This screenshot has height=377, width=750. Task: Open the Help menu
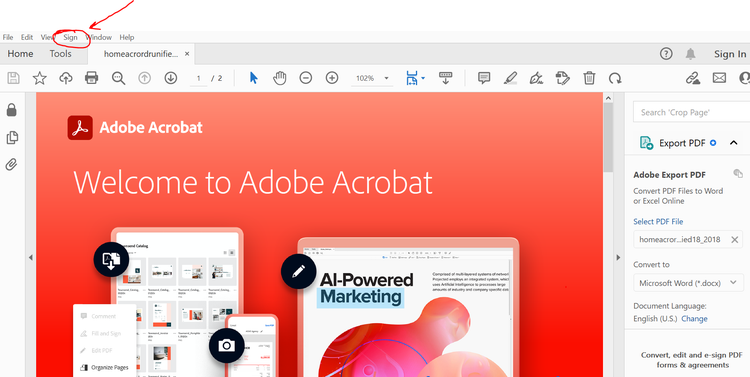[x=127, y=37]
